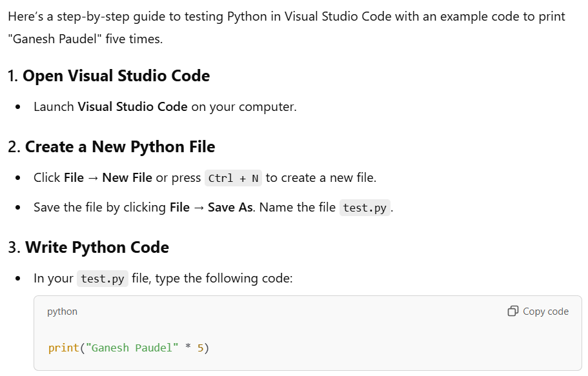Click 'test.py' in the Write Python Code bullet
Image resolution: width=588 pixels, height=376 pixels.
[103, 279]
